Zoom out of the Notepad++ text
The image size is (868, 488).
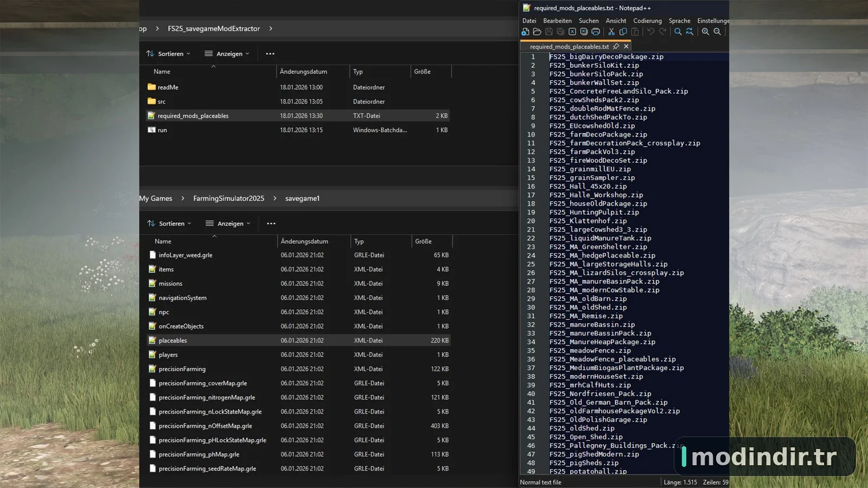pos(717,32)
